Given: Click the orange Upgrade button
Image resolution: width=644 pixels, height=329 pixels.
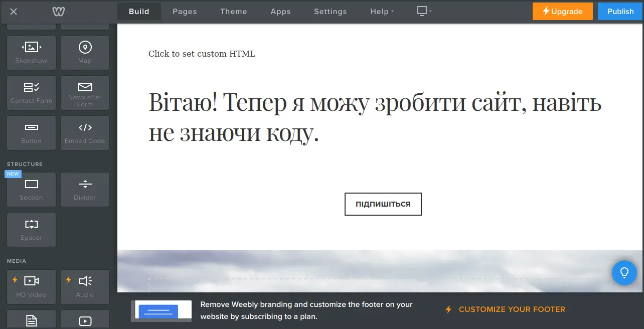Looking at the screenshot, I should click(563, 12).
